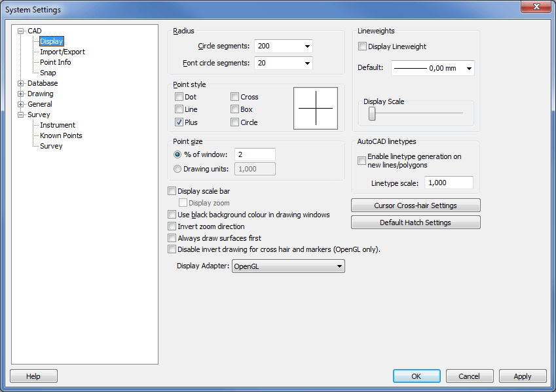Collapse the CAD tree node

(x=21, y=31)
